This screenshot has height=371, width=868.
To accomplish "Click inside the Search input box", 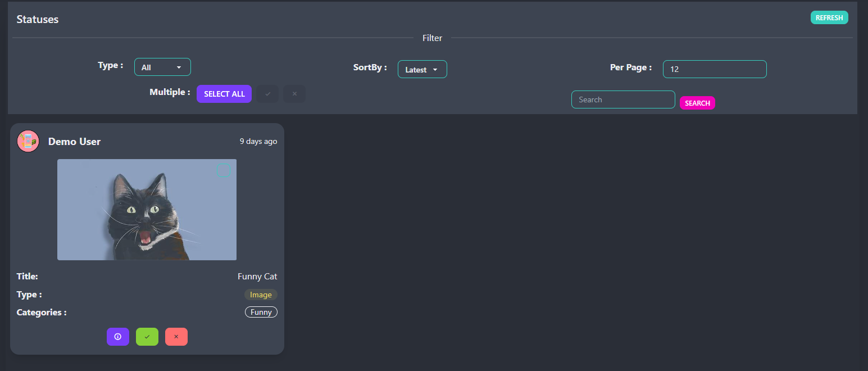I will [x=622, y=99].
